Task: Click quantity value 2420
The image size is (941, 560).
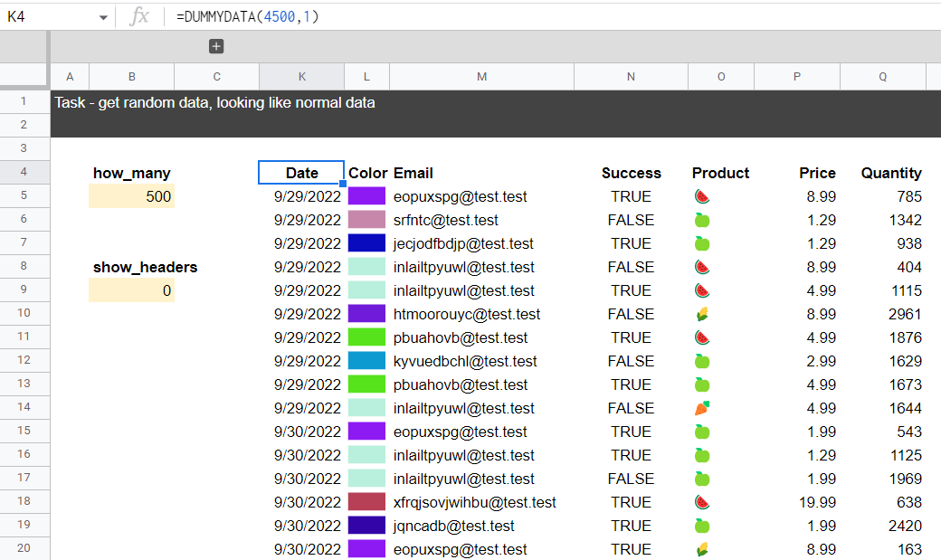Action: pyautogui.click(x=905, y=526)
